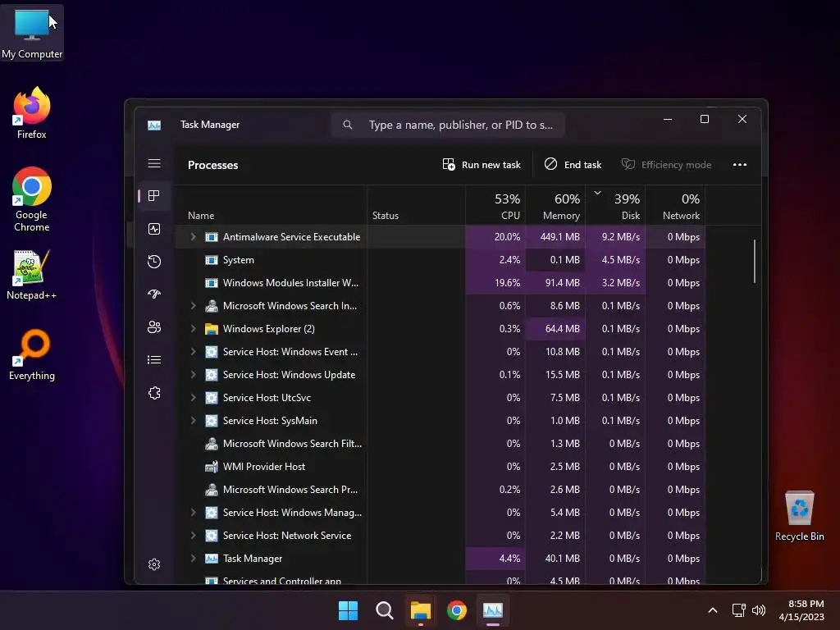Select the Microsoft Windows Search Filter row
The width and height of the screenshot is (840, 630).
tap(440, 444)
